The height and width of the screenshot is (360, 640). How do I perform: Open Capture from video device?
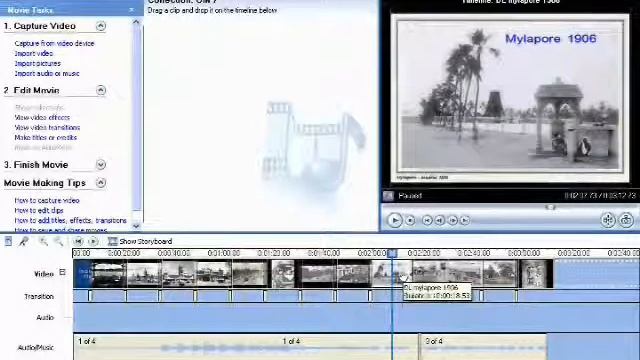tap(54, 43)
